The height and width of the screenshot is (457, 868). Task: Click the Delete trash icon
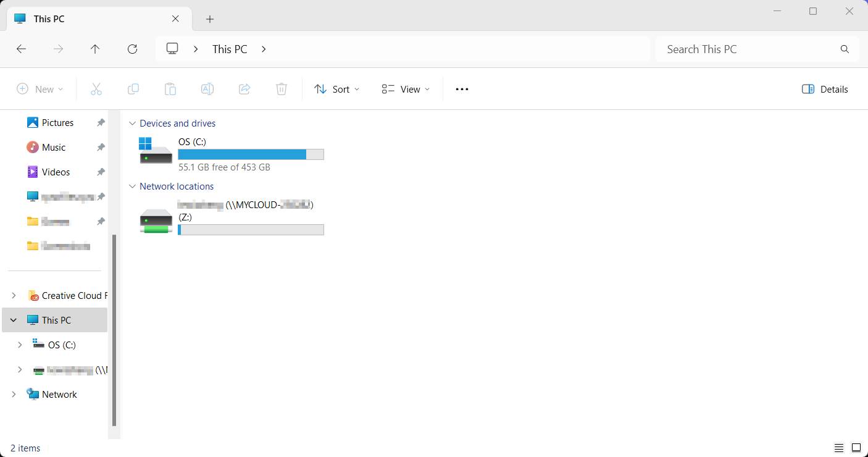pyautogui.click(x=282, y=89)
